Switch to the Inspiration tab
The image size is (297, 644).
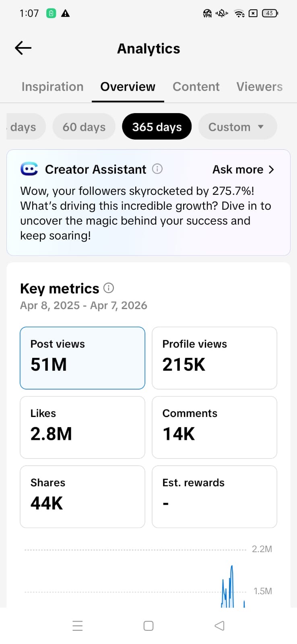click(x=52, y=87)
